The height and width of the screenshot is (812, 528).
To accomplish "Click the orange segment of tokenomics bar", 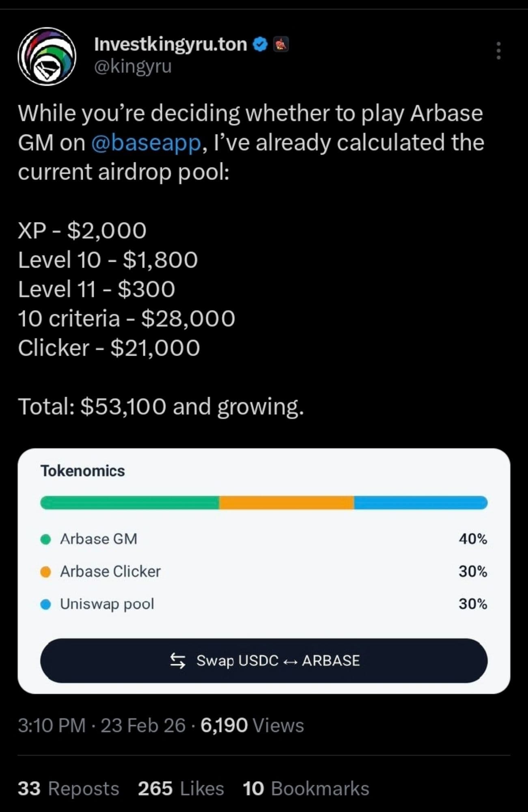I will pyautogui.click(x=286, y=503).
